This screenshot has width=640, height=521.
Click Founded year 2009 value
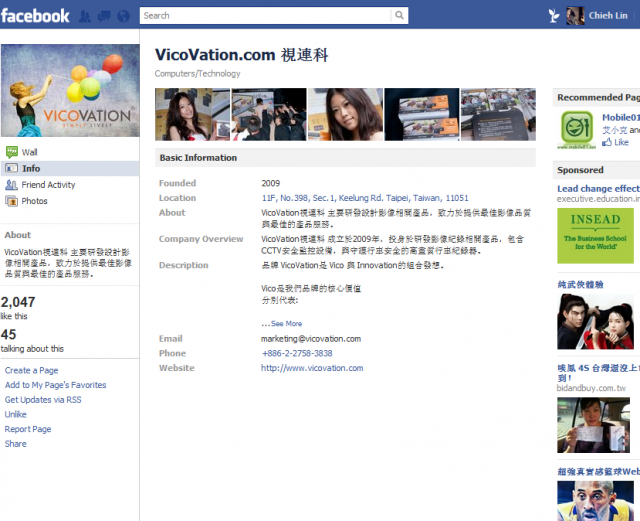(271, 183)
